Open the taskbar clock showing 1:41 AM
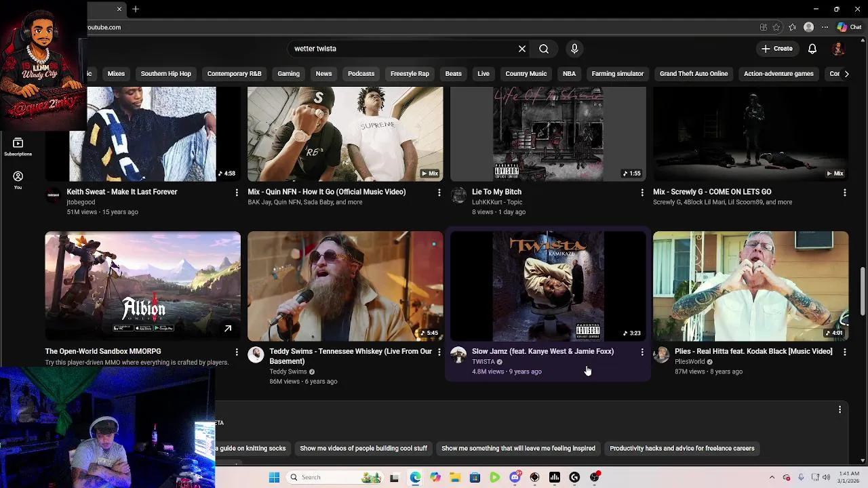868x488 pixels. coord(848,477)
